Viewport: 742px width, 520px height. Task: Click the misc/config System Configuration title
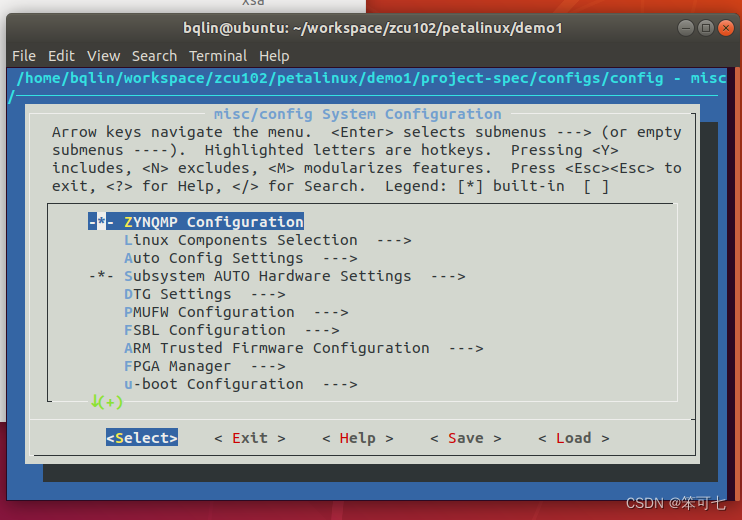point(357,114)
